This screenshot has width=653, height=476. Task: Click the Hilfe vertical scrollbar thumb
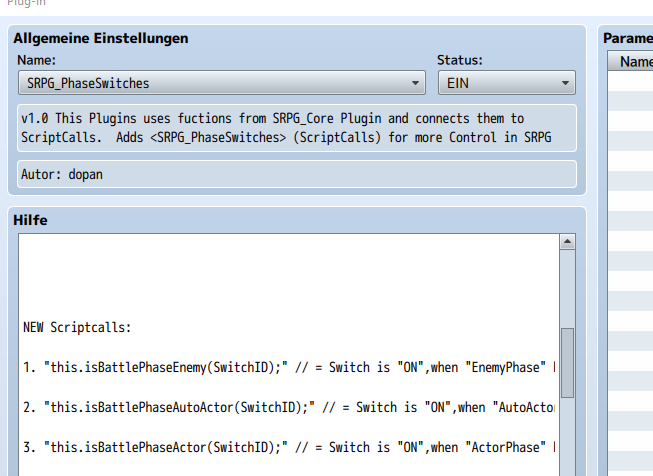tap(567, 362)
